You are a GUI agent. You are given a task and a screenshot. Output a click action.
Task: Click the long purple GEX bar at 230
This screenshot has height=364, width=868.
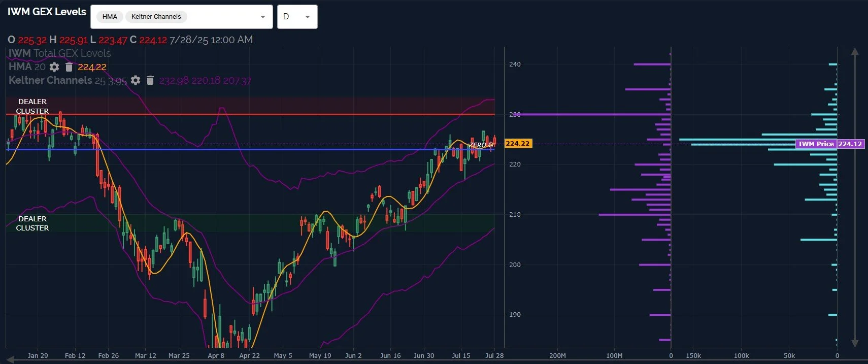(x=592, y=114)
